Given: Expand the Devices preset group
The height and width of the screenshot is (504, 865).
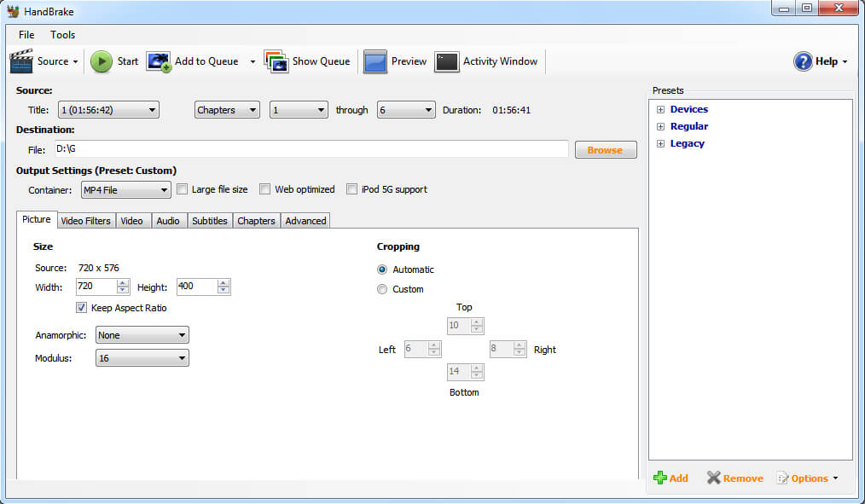Looking at the screenshot, I should (x=660, y=110).
